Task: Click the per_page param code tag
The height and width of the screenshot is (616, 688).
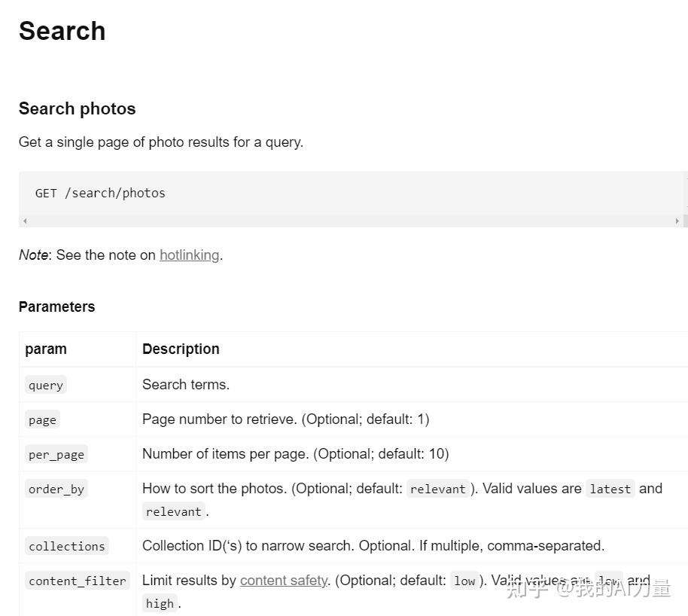Action: pos(56,455)
